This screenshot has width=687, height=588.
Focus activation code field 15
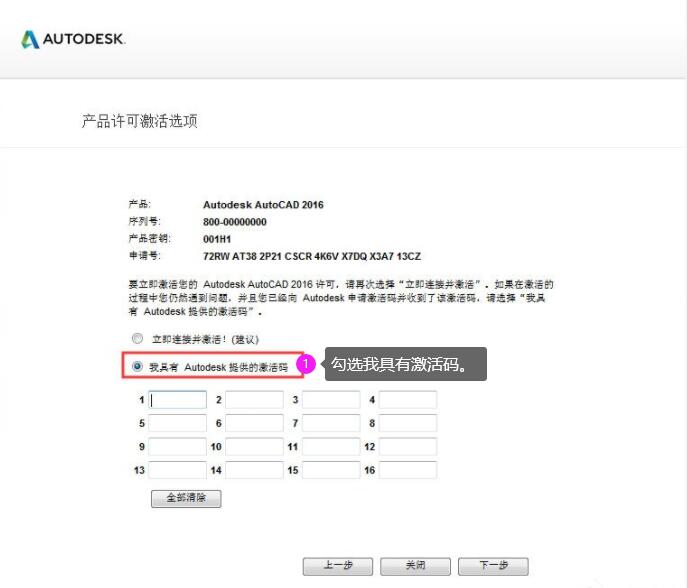pyautogui.click(x=331, y=470)
